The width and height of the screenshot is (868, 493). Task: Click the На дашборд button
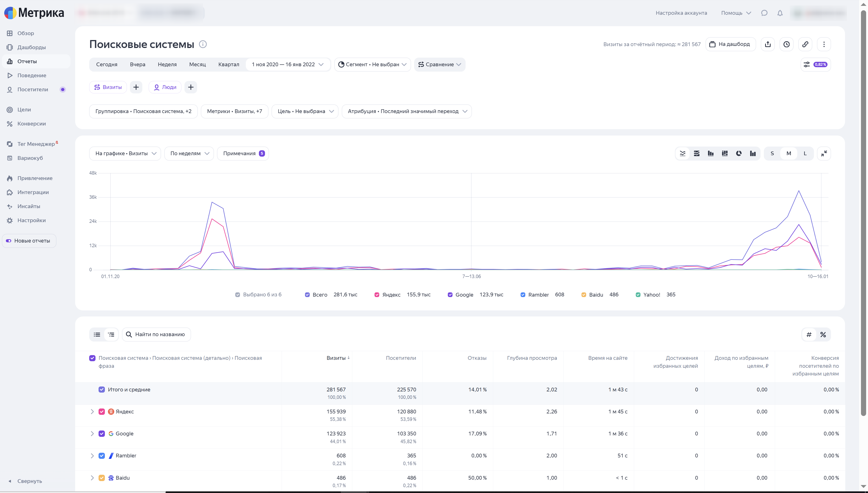731,44
